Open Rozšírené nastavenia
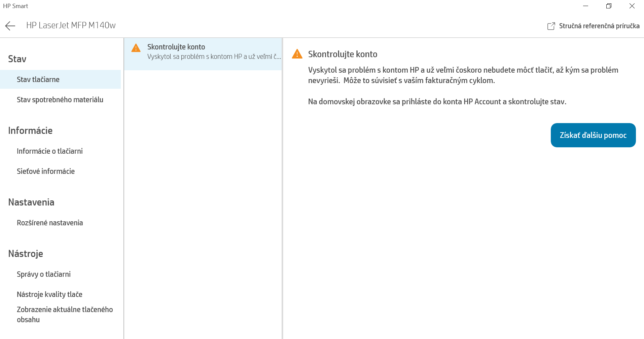644x339 pixels. 50,223
